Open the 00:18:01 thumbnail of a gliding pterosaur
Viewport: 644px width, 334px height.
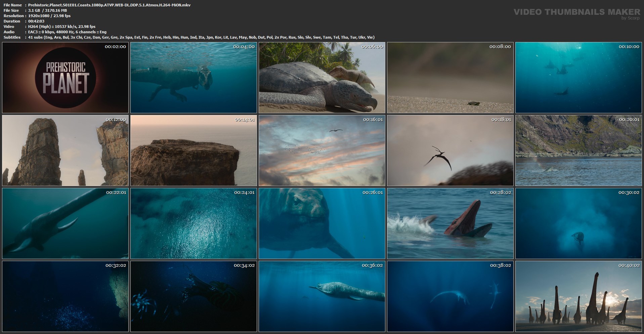pyautogui.click(x=450, y=151)
